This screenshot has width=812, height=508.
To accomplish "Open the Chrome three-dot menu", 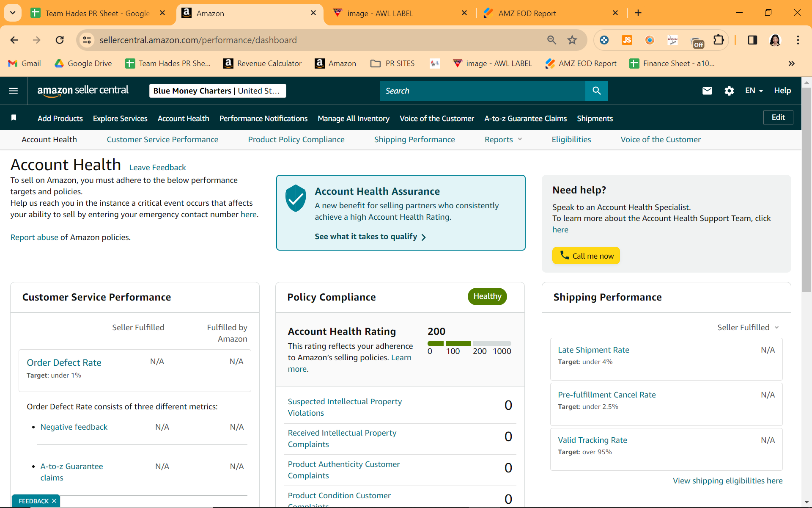I will coord(798,40).
